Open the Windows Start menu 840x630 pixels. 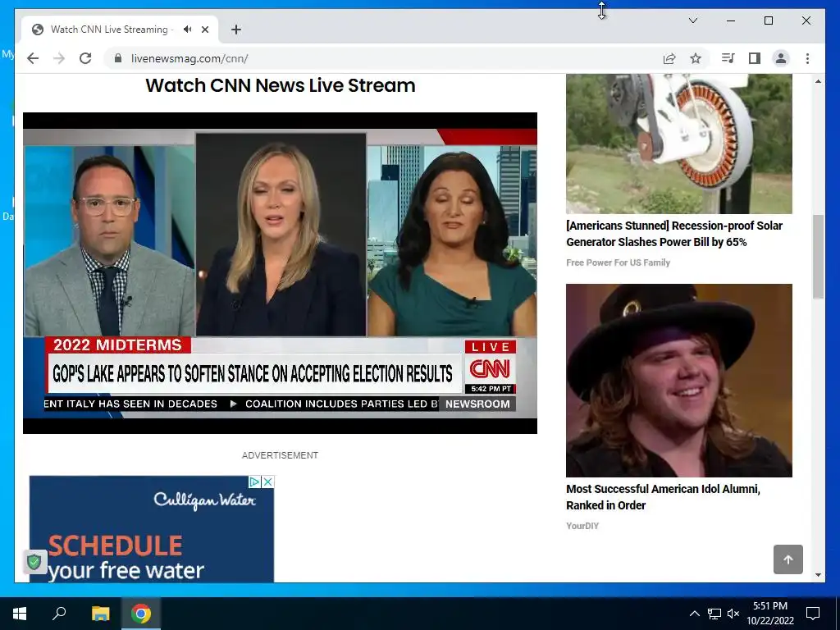point(20,614)
